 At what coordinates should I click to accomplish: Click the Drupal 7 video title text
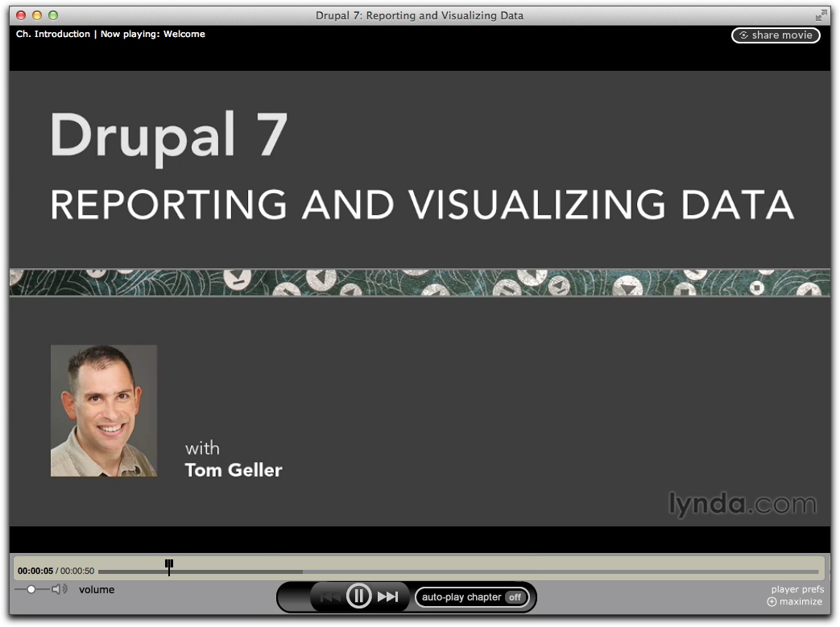coord(168,134)
